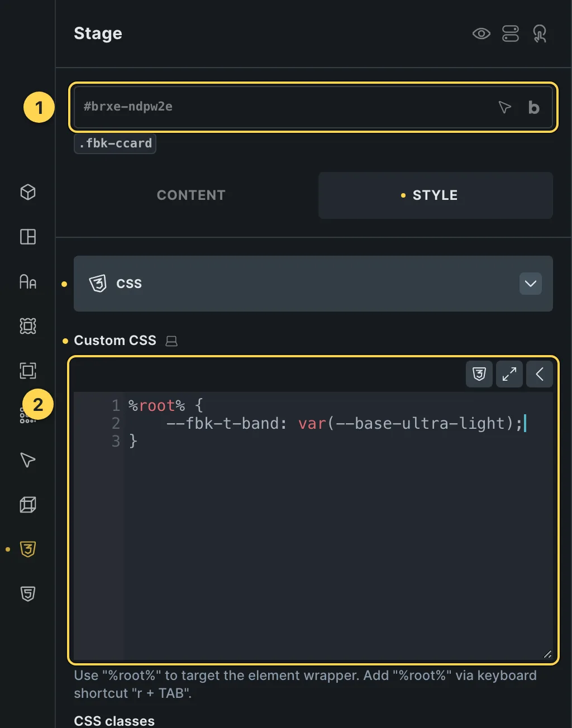Expand the Custom CSS editor to fullscreen
This screenshot has width=572, height=728.
(x=509, y=374)
